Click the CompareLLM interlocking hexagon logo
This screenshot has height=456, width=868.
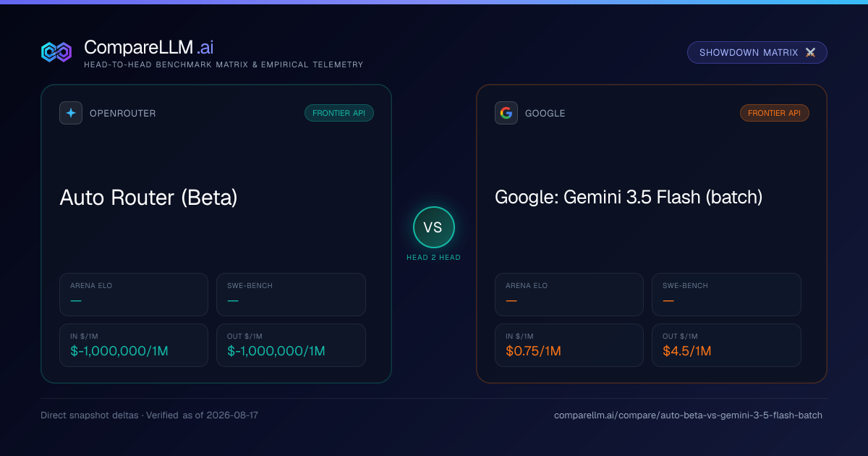pyautogui.click(x=56, y=52)
